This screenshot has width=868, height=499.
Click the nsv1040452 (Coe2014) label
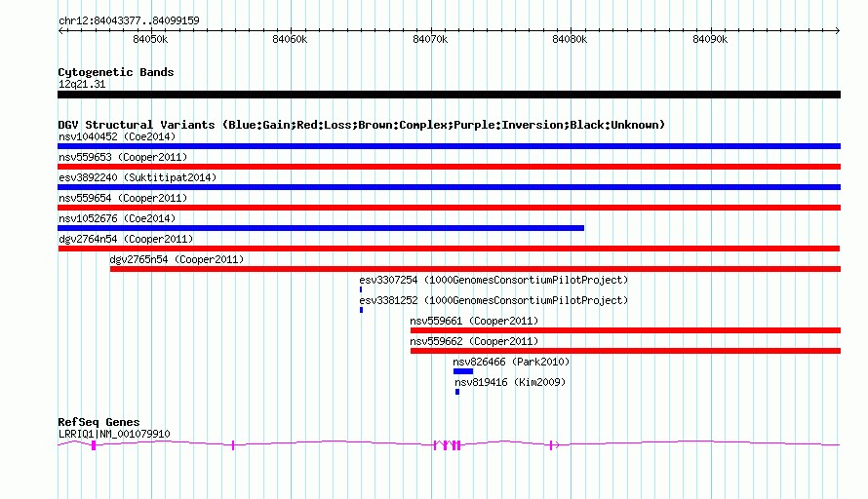(x=117, y=136)
